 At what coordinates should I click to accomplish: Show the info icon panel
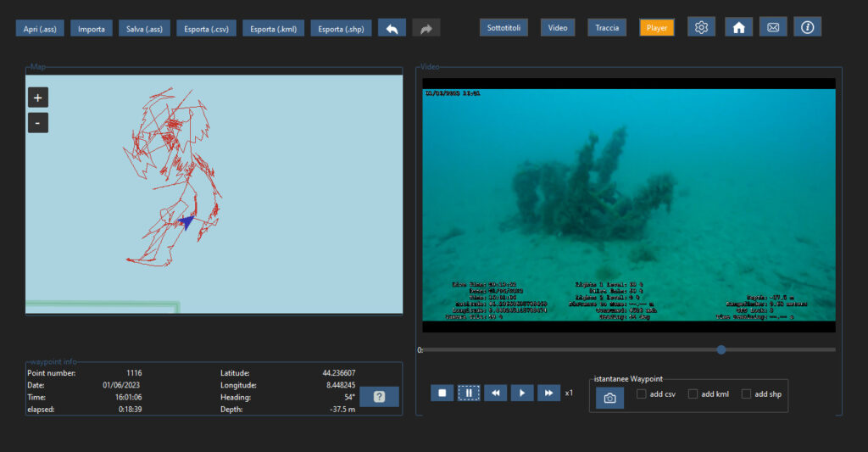[808, 27]
